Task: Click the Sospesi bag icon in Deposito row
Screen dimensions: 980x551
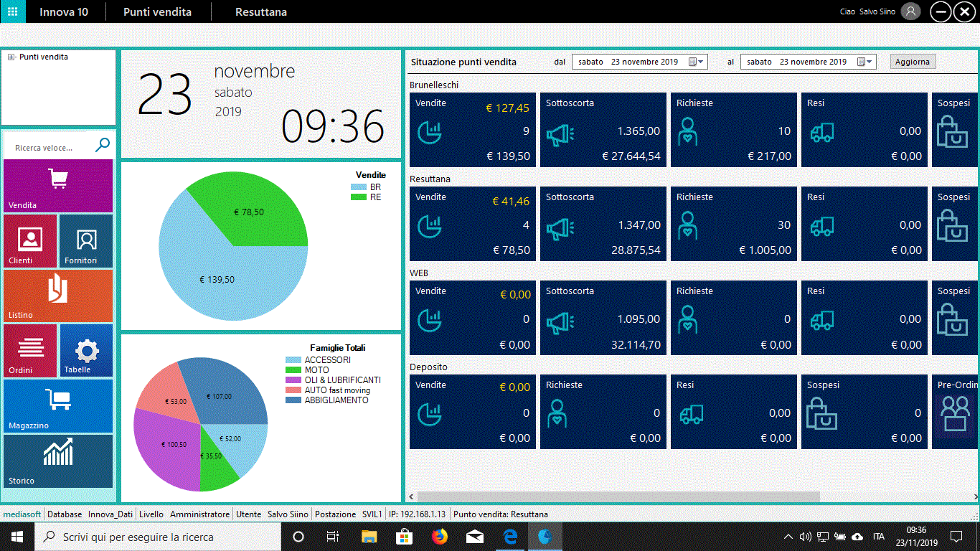Action: (822, 414)
